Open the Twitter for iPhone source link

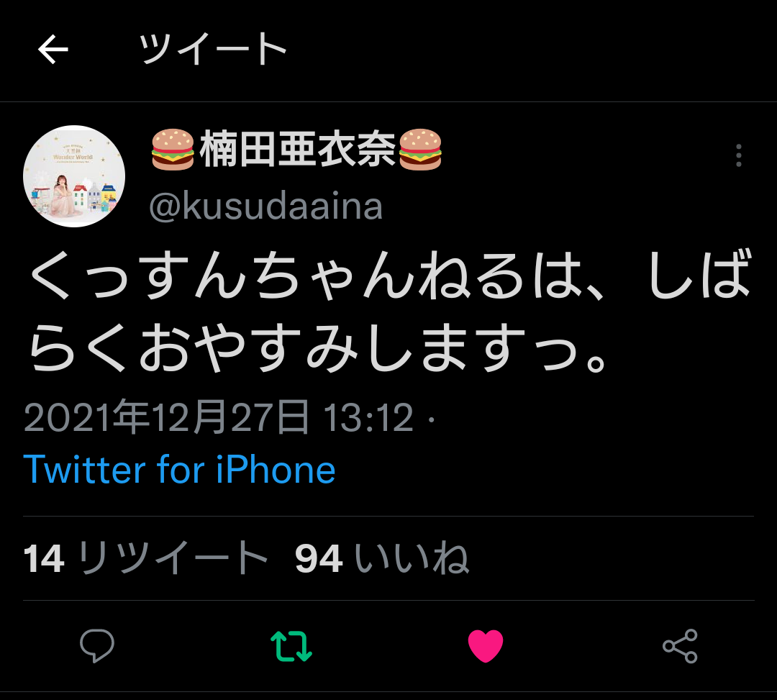point(179,470)
